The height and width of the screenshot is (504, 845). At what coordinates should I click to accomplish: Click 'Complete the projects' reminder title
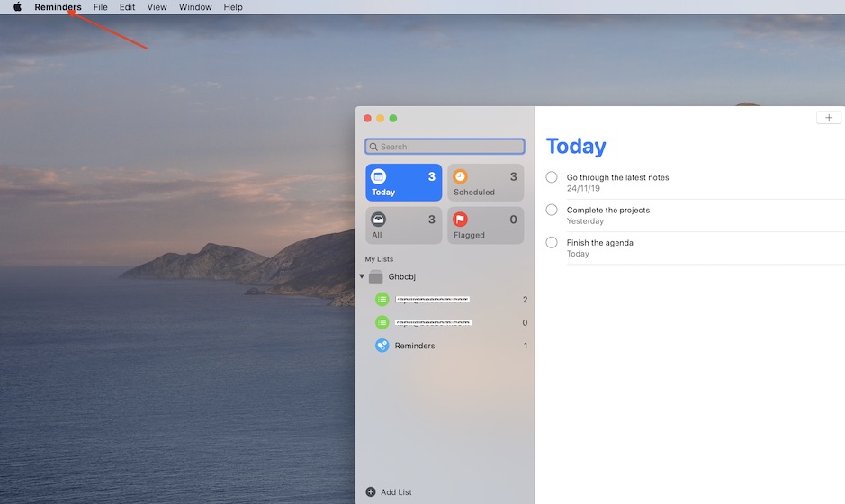pos(608,211)
